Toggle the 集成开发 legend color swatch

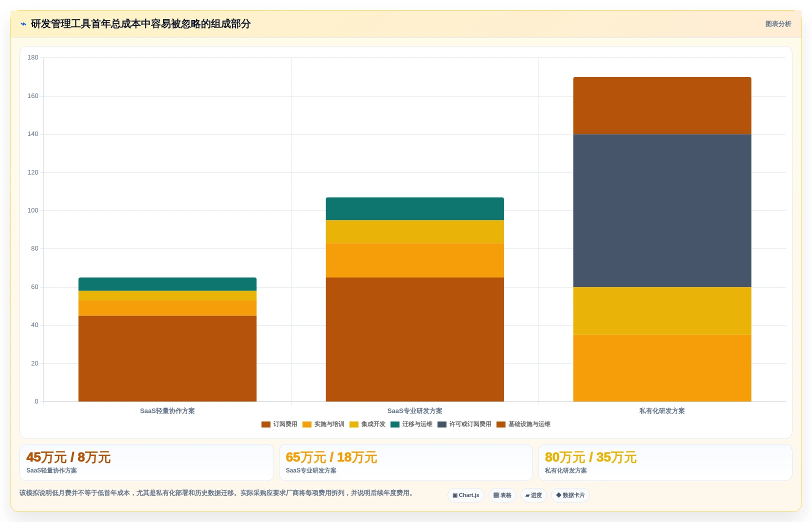click(354, 424)
